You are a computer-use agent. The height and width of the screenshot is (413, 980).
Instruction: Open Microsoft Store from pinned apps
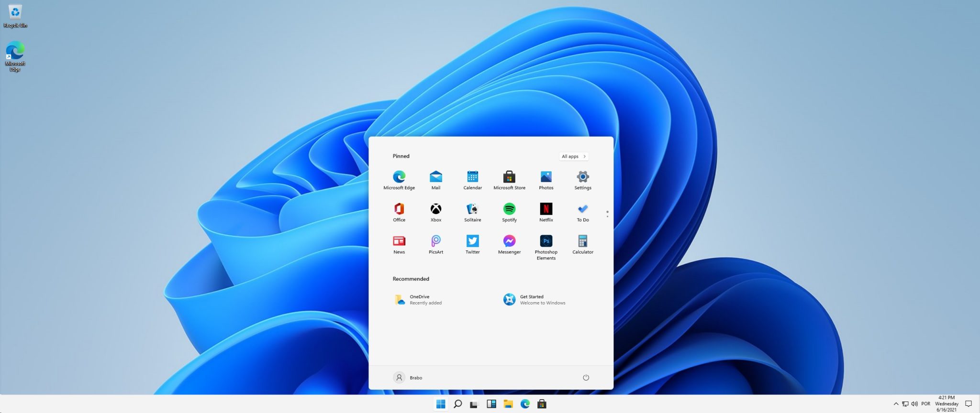coord(509,180)
